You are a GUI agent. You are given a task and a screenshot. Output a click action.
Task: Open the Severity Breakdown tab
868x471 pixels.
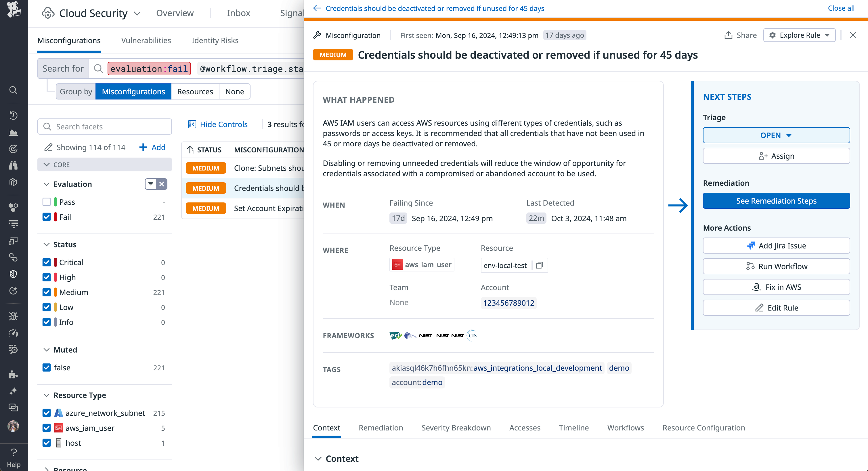coord(456,428)
